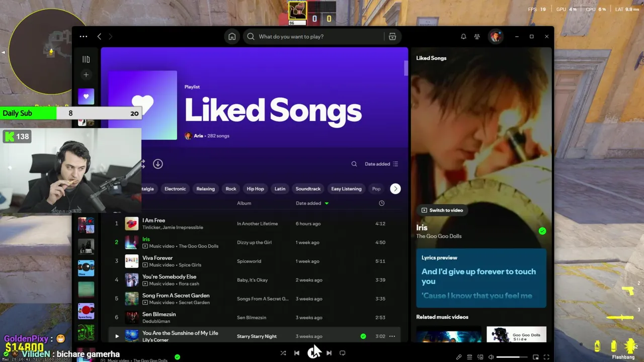Open Liked Songs heart in sidebar
This screenshot has width=644, height=362.
pos(86,97)
